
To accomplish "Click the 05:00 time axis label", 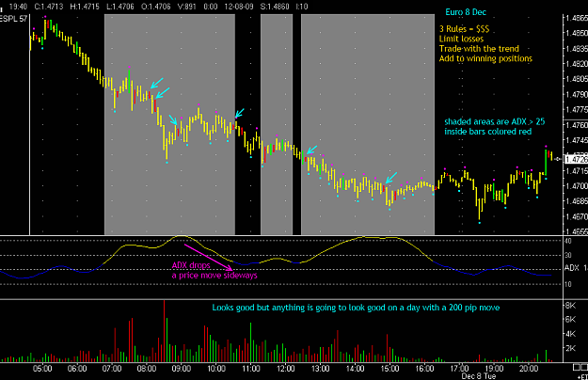I will coord(42,369).
